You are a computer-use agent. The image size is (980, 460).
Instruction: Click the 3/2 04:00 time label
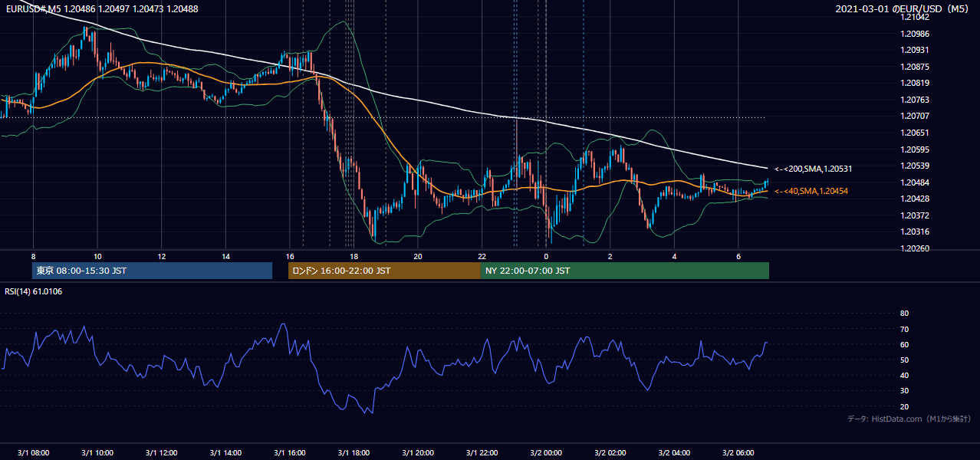tap(674, 453)
